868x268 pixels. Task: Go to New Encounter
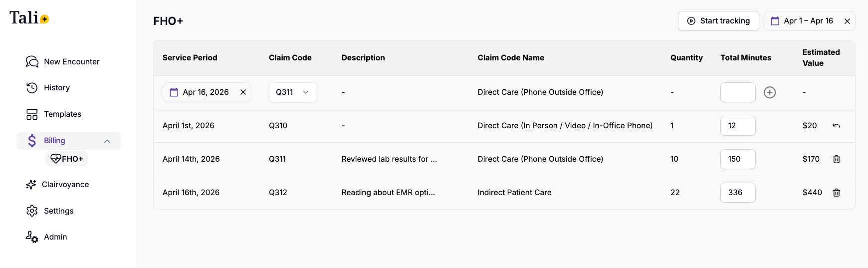(71, 62)
